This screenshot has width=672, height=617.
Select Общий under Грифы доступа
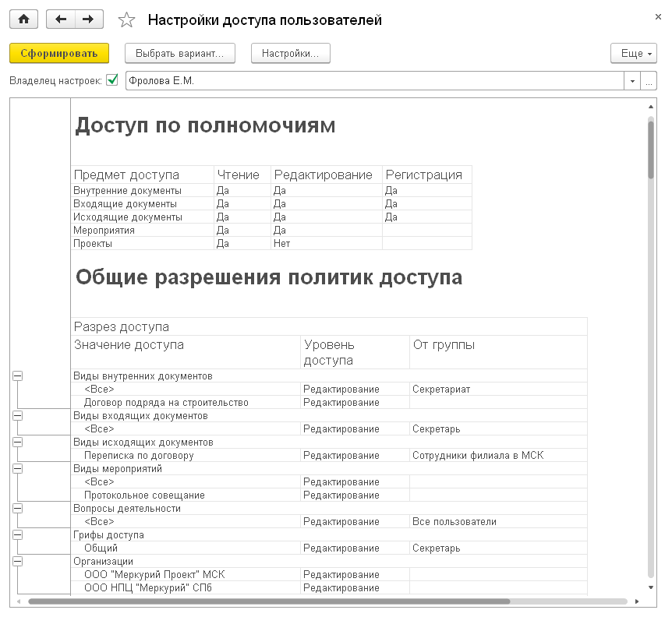point(186,548)
